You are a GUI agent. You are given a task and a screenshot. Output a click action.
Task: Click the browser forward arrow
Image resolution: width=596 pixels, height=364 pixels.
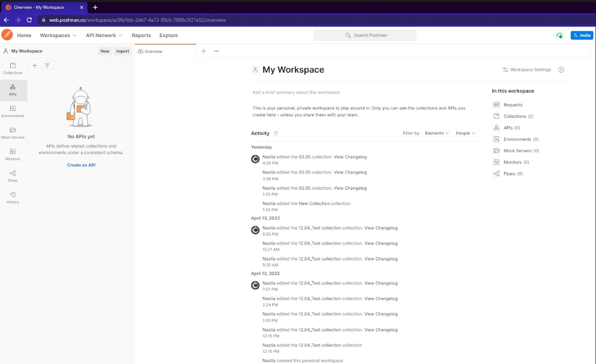18,20
